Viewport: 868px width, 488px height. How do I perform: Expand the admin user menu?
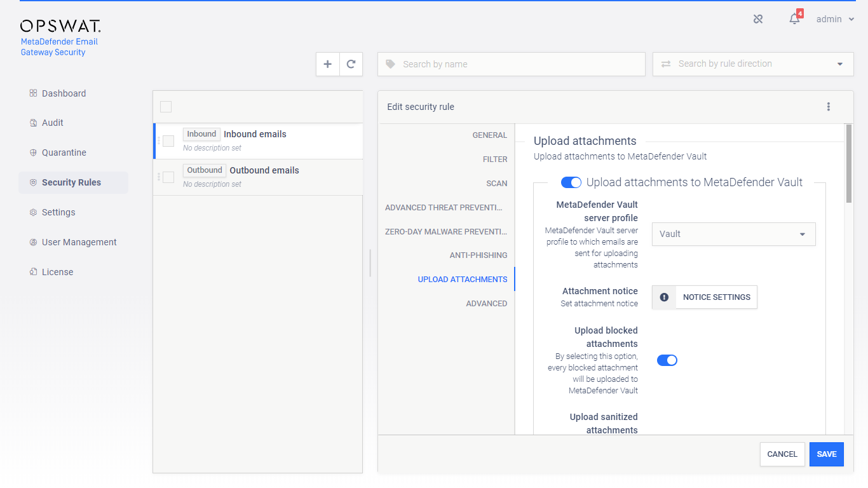(x=835, y=19)
